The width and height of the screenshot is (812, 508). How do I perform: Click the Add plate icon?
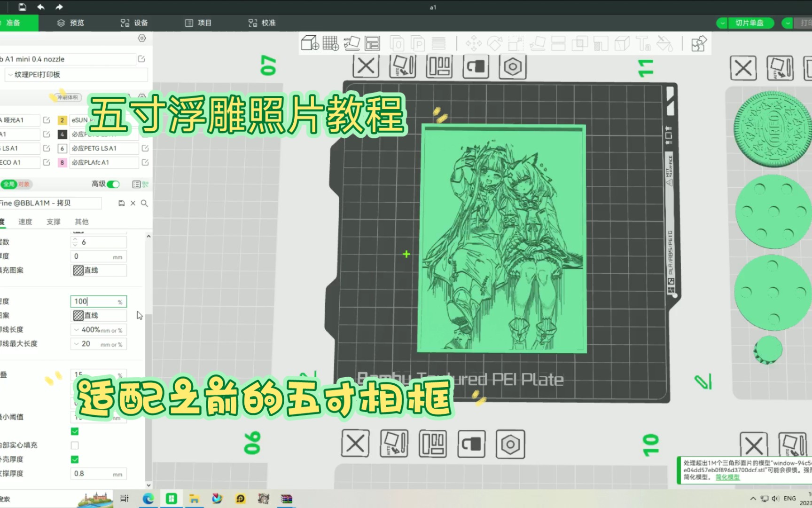coord(331,43)
